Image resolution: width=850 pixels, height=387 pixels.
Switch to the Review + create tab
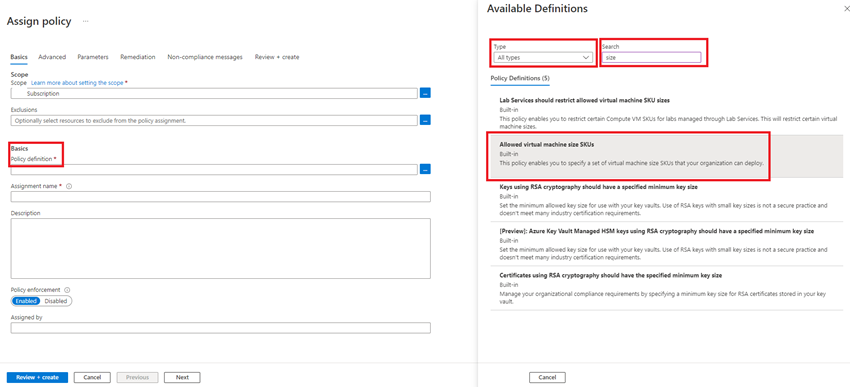coord(277,57)
